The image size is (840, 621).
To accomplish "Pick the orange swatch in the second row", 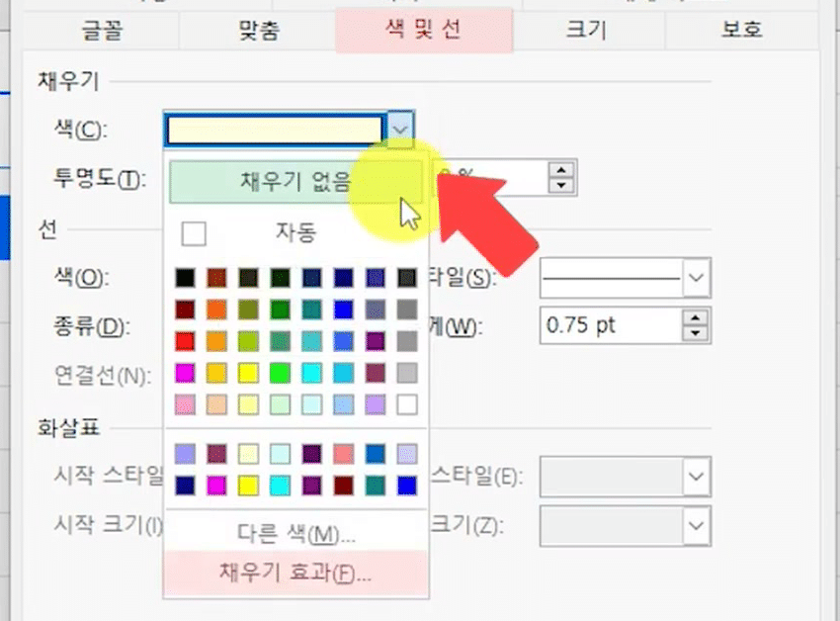I will [216, 310].
